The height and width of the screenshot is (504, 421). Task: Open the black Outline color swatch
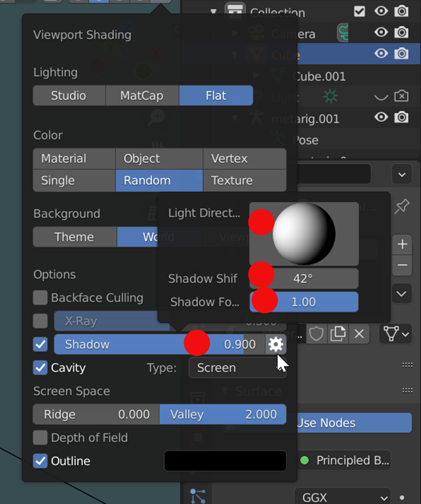point(225,461)
